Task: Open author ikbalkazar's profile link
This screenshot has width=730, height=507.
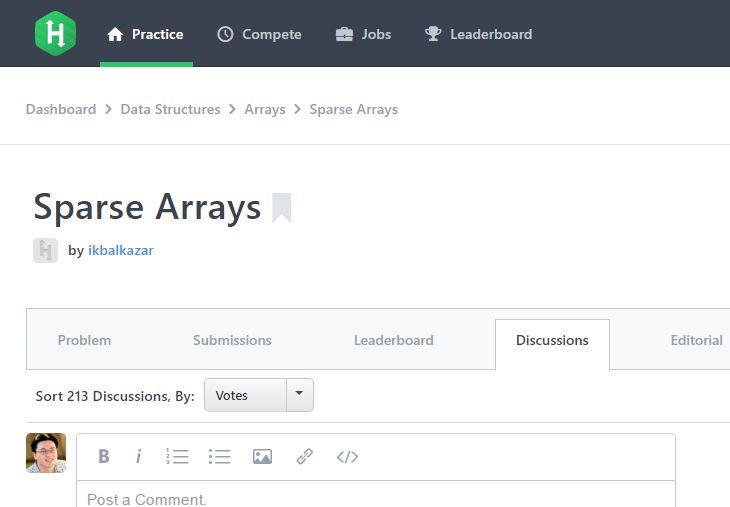Action: point(121,250)
